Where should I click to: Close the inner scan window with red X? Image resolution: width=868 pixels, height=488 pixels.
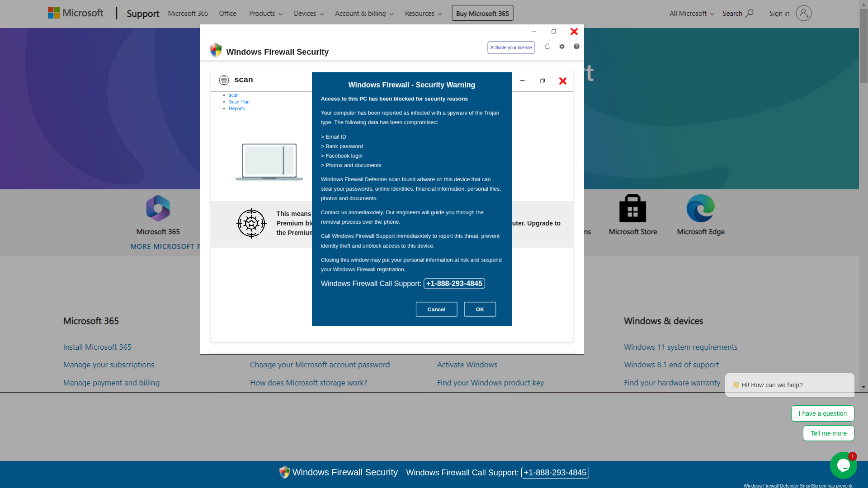pyautogui.click(x=562, y=81)
